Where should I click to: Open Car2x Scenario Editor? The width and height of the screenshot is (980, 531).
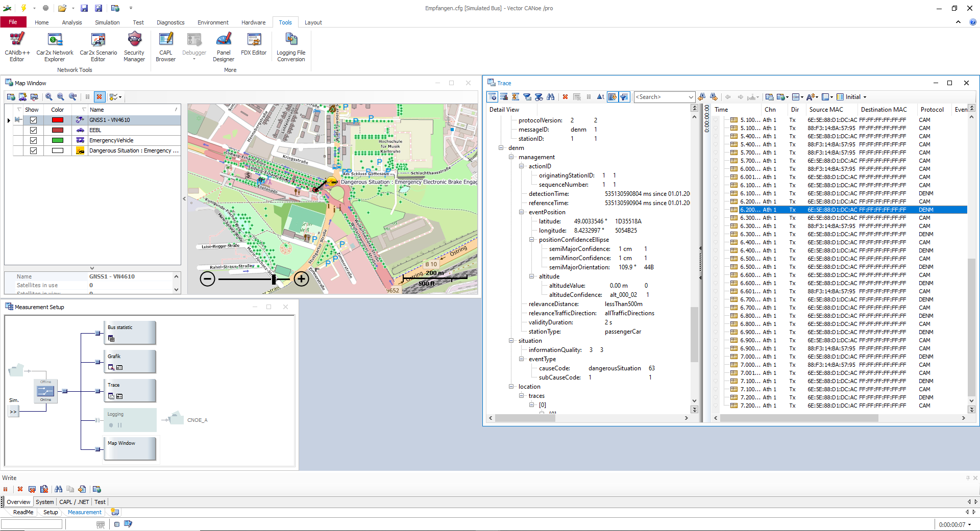pyautogui.click(x=98, y=47)
